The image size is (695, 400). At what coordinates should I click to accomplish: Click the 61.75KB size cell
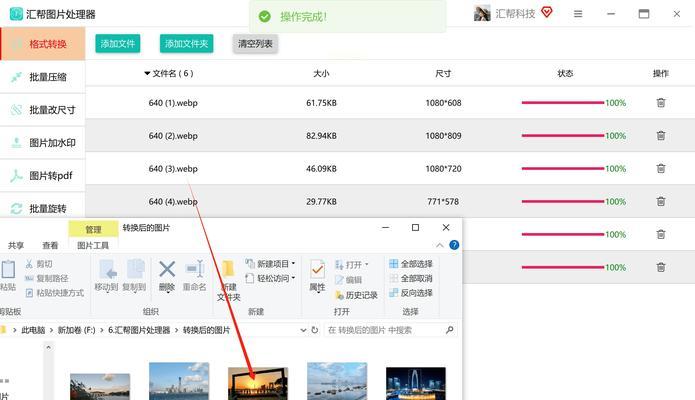321,103
